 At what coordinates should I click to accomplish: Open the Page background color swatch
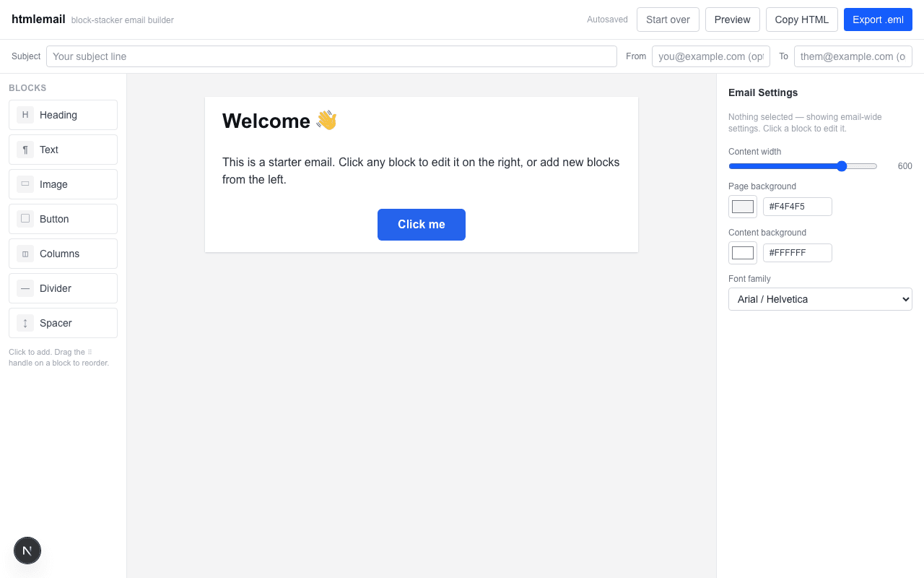point(743,207)
